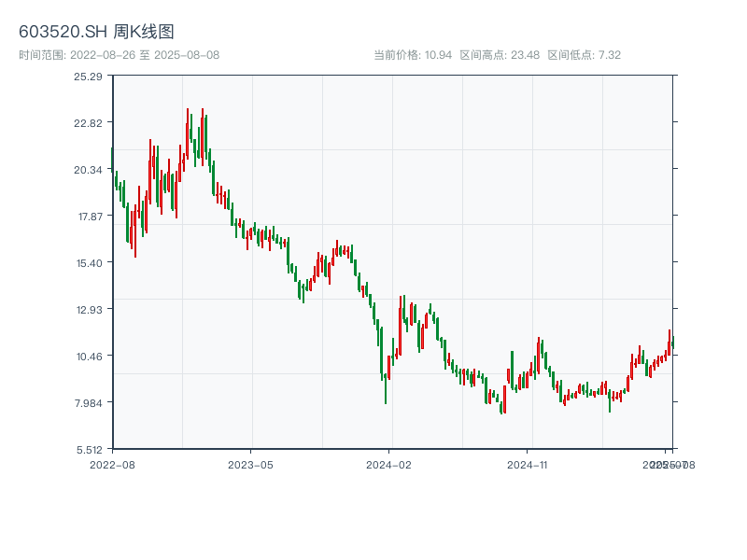Click the 603520.SH 周K线图 chart title
747x560 pixels.
tap(96, 33)
